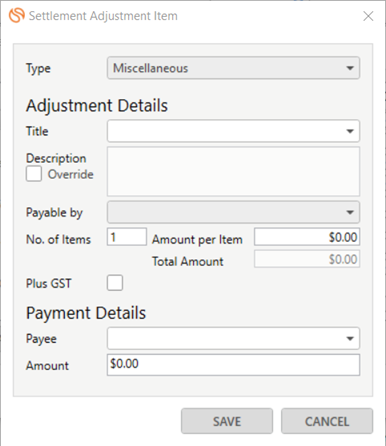The width and height of the screenshot is (386, 446).
Task: Click inside the Title combo box text area
Action: [x=225, y=131]
